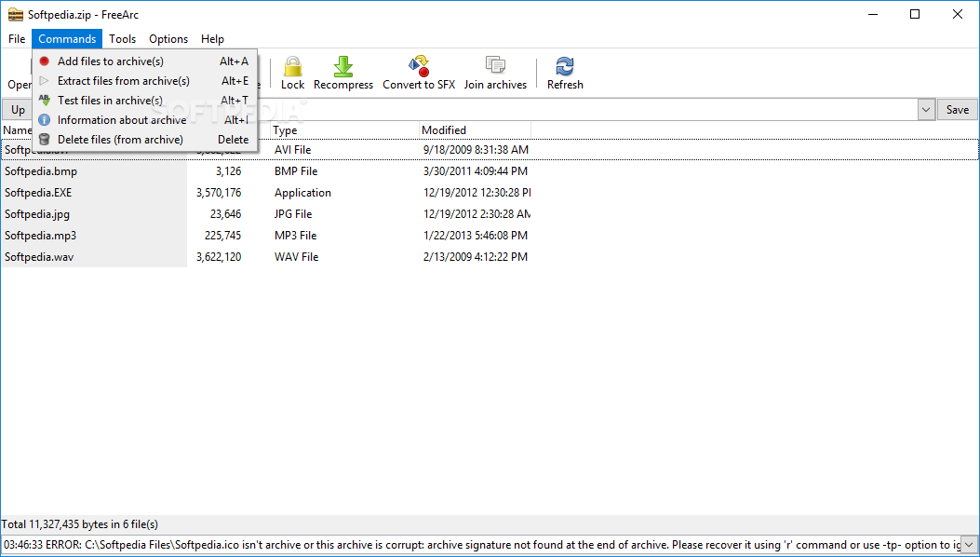Click the 1/22/2013 5:46:08 PM date

(475, 236)
